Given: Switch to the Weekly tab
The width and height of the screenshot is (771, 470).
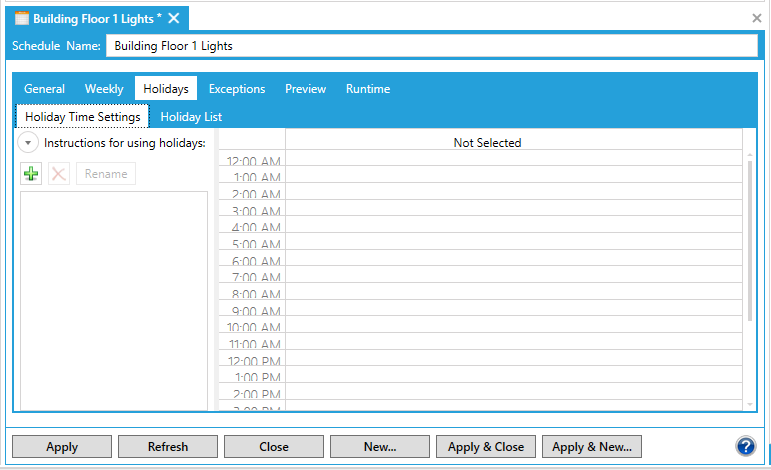Looking at the screenshot, I should (104, 89).
